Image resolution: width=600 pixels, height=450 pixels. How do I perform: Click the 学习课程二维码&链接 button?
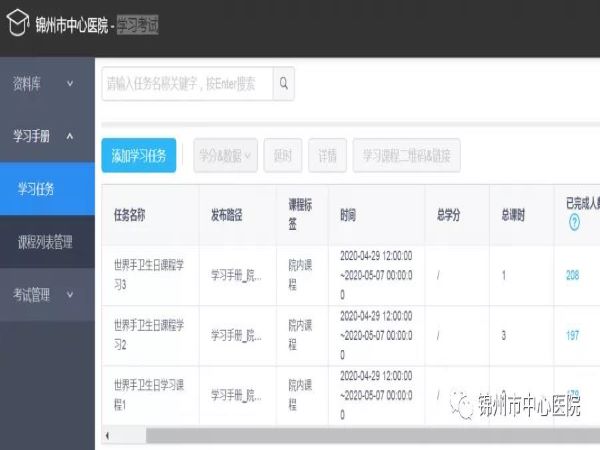pyautogui.click(x=406, y=155)
